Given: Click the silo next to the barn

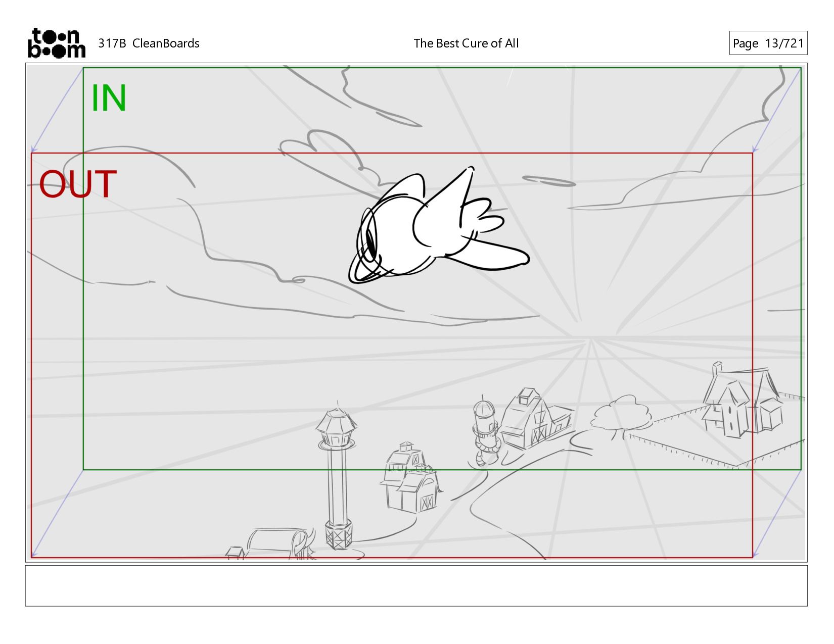Looking at the screenshot, I should (486, 430).
